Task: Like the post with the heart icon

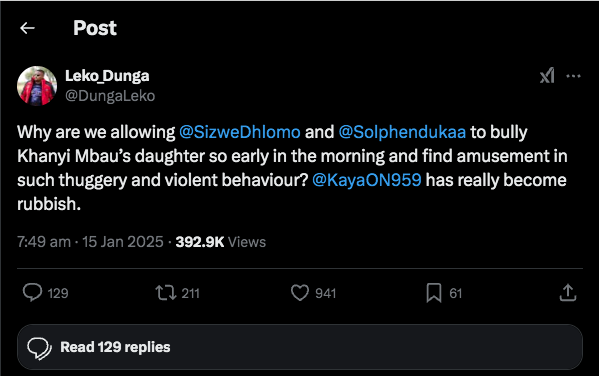Action: pos(300,293)
